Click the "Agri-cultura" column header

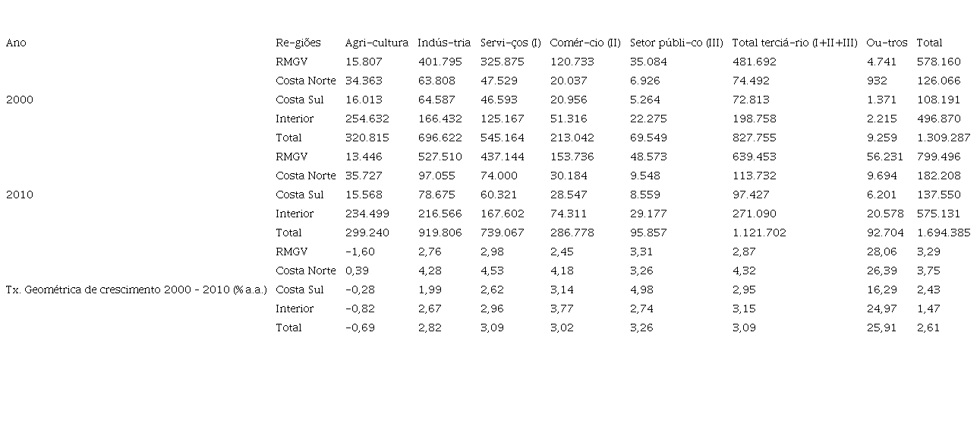pyautogui.click(x=377, y=43)
